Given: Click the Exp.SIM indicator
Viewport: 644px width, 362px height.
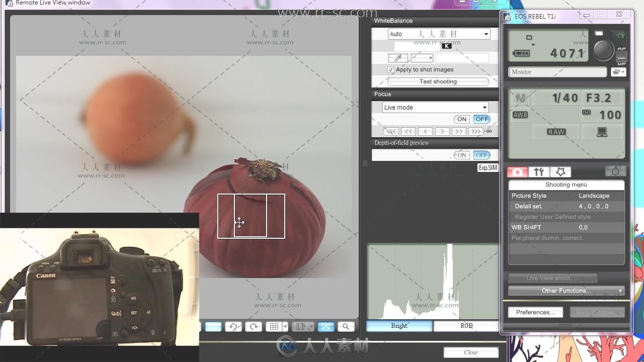Looking at the screenshot, I should click(x=488, y=168).
